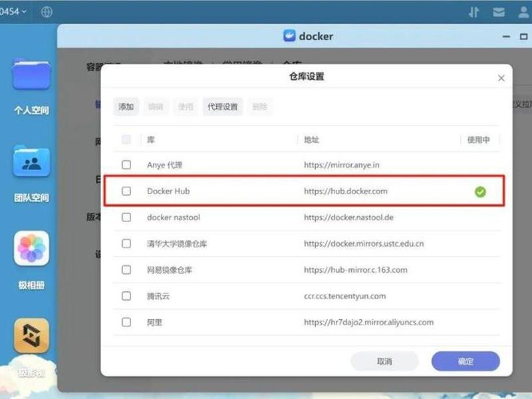Click the 使用中 column header
532x399 pixels.
478,140
